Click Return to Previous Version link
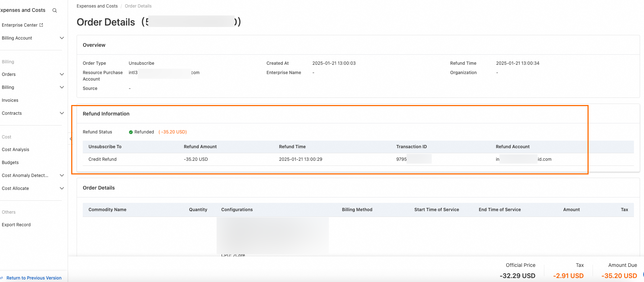The width and height of the screenshot is (644, 282). click(x=34, y=278)
